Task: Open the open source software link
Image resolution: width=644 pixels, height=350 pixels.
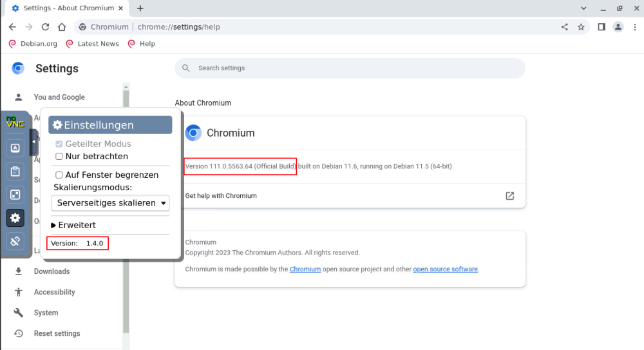Action: click(x=445, y=269)
